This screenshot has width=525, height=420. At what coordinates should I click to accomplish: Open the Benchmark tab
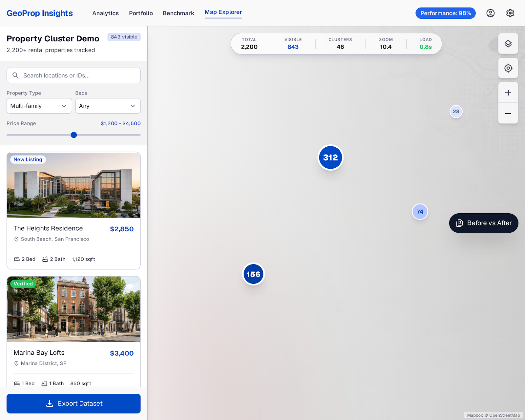pyautogui.click(x=178, y=13)
